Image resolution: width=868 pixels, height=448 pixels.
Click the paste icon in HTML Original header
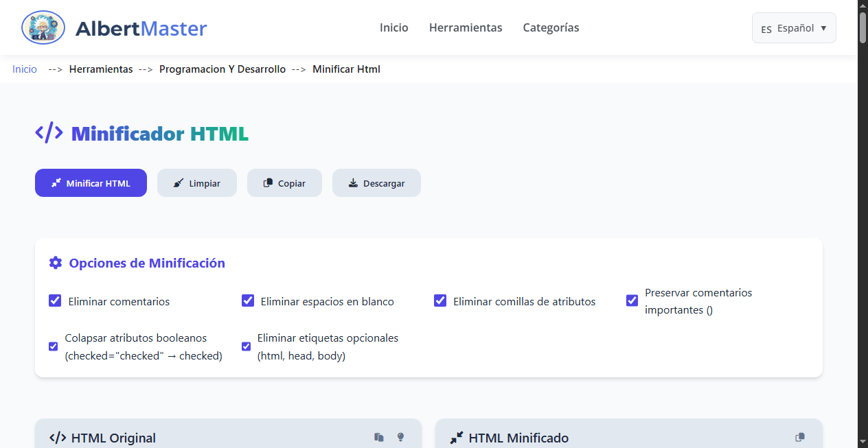(378, 436)
